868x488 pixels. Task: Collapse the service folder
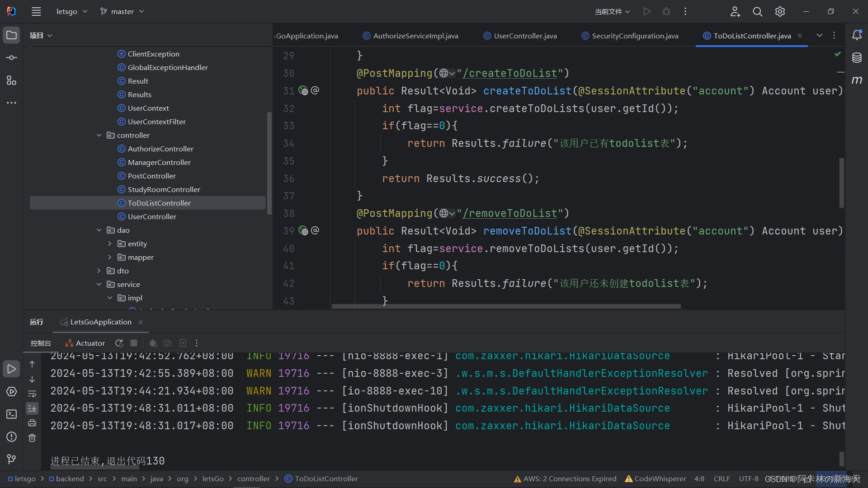99,284
